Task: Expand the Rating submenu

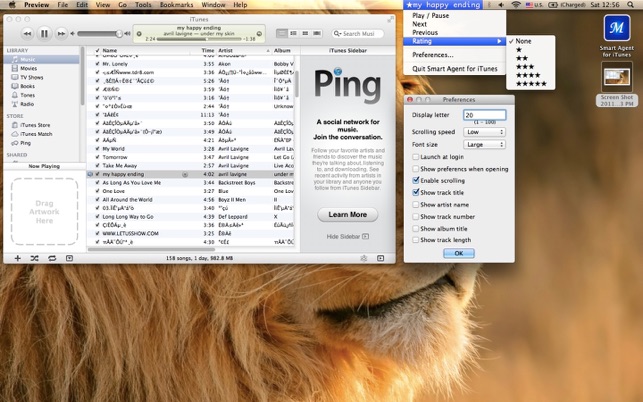Action: (454, 41)
